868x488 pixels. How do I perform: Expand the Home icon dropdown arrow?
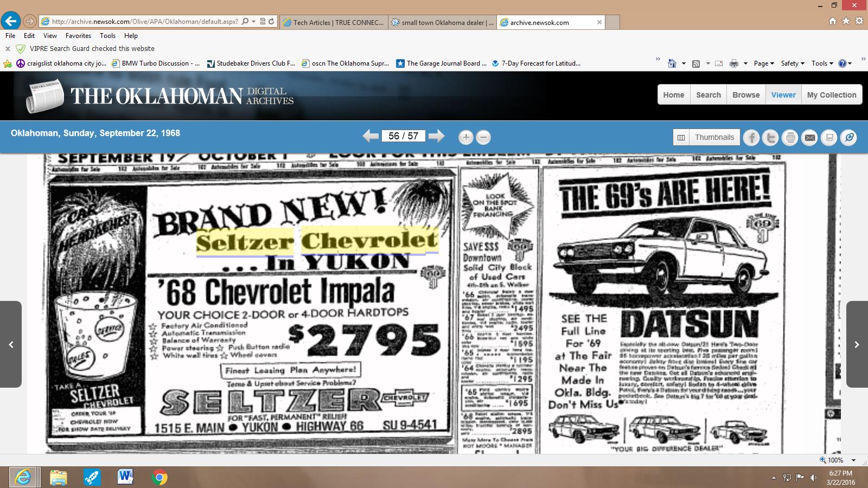[x=684, y=63]
